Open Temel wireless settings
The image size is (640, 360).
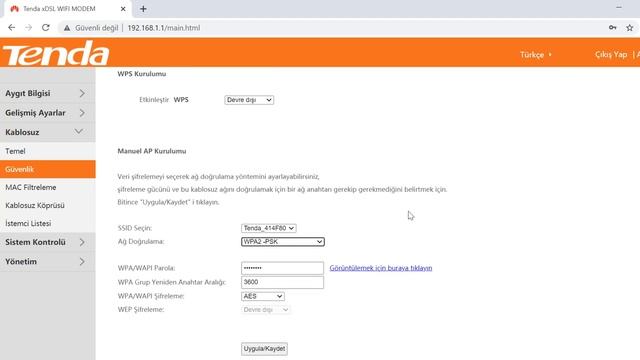point(48,151)
